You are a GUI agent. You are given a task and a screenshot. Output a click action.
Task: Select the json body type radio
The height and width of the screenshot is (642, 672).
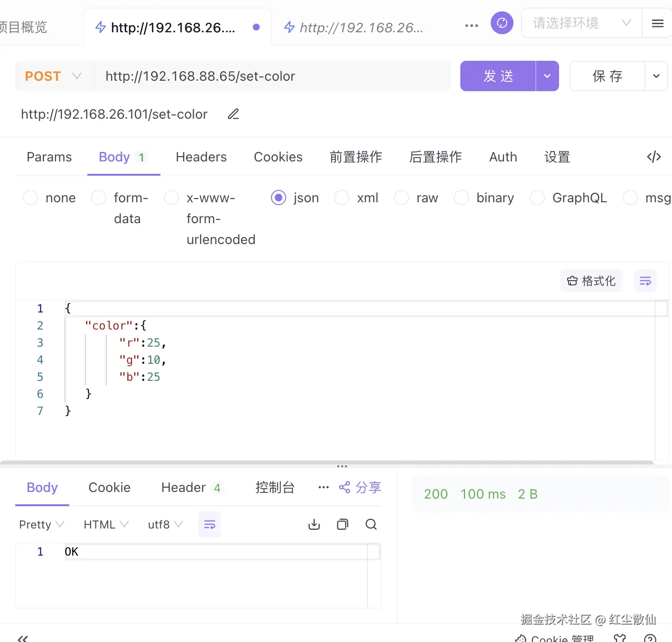(279, 198)
